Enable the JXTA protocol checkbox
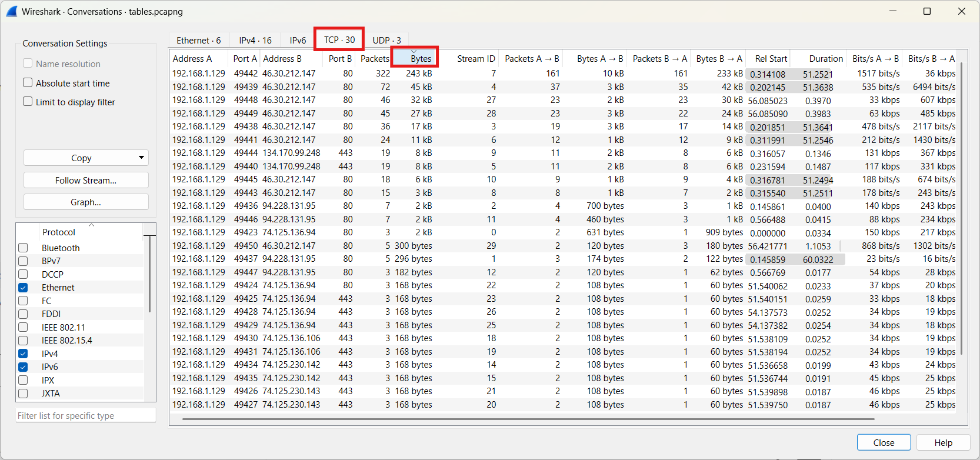 click(23, 394)
